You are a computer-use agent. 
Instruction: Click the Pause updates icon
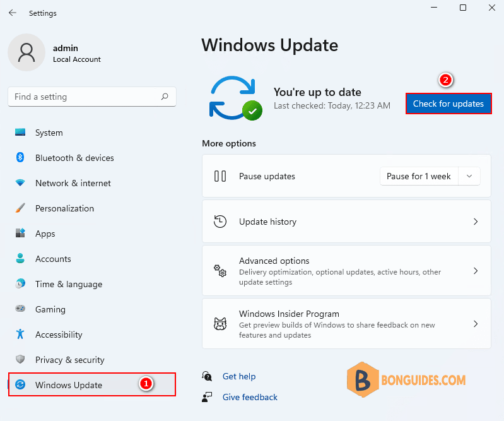pos(220,176)
